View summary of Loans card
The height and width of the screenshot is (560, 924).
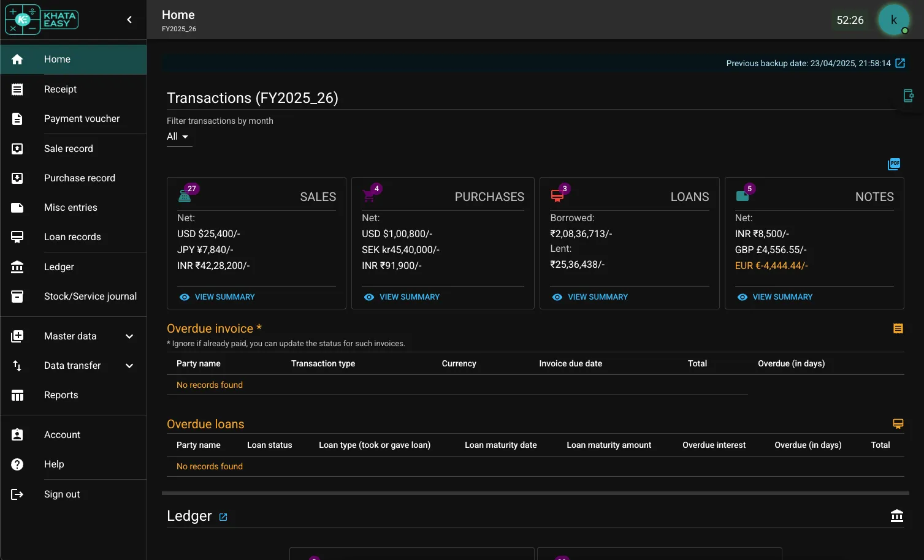point(590,297)
